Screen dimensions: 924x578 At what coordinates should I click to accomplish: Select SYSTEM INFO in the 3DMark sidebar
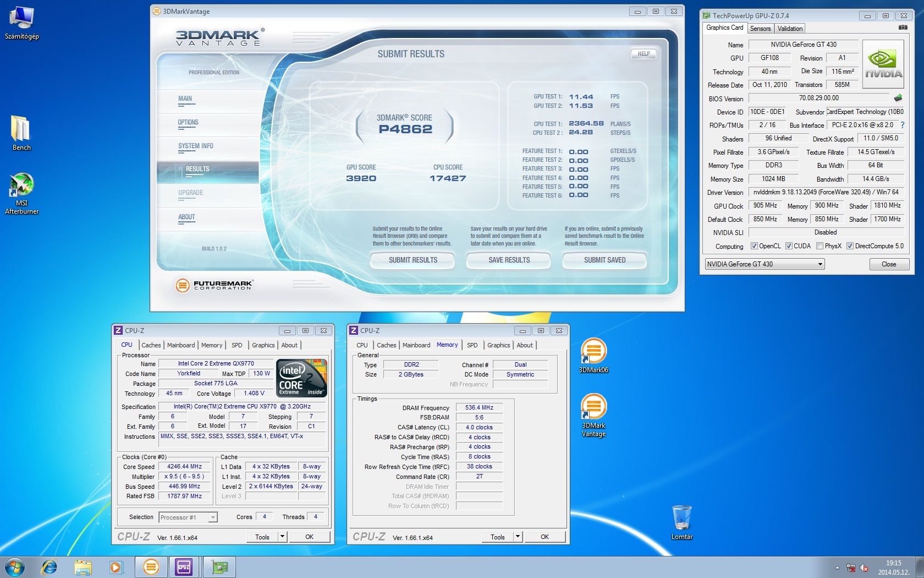pos(195,146)
